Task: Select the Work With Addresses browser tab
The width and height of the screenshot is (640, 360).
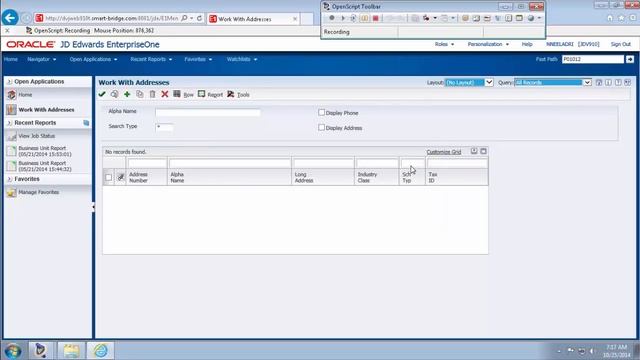Action: pyautogui.click(x=253, y=19)
